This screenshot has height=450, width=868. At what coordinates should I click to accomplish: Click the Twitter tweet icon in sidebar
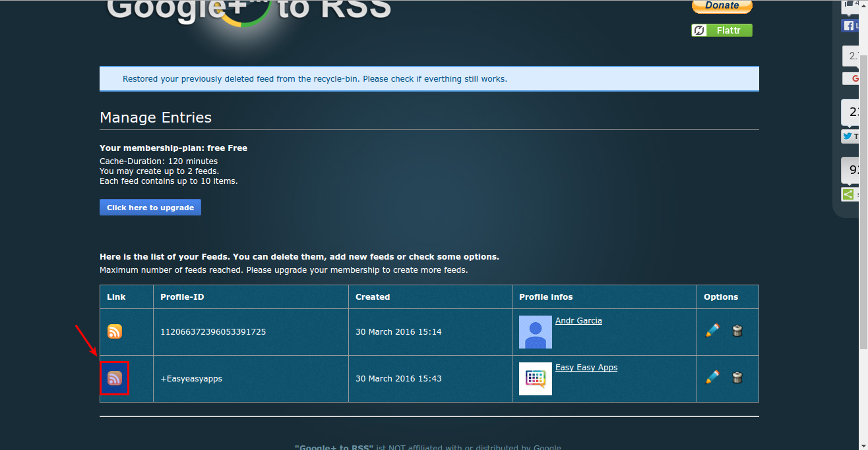[849, 136]
